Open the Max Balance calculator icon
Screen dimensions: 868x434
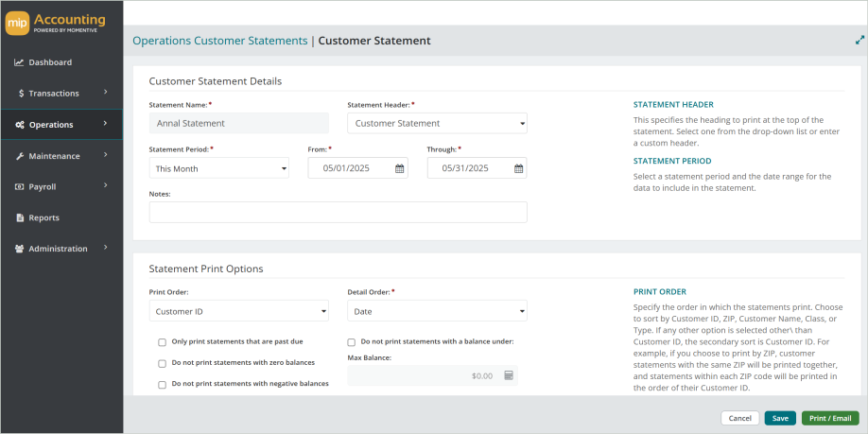(x=509, y=375)
